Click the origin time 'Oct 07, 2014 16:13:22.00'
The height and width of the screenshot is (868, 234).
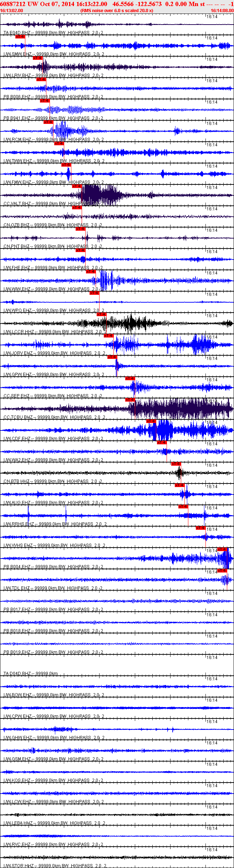pos(73,4)
